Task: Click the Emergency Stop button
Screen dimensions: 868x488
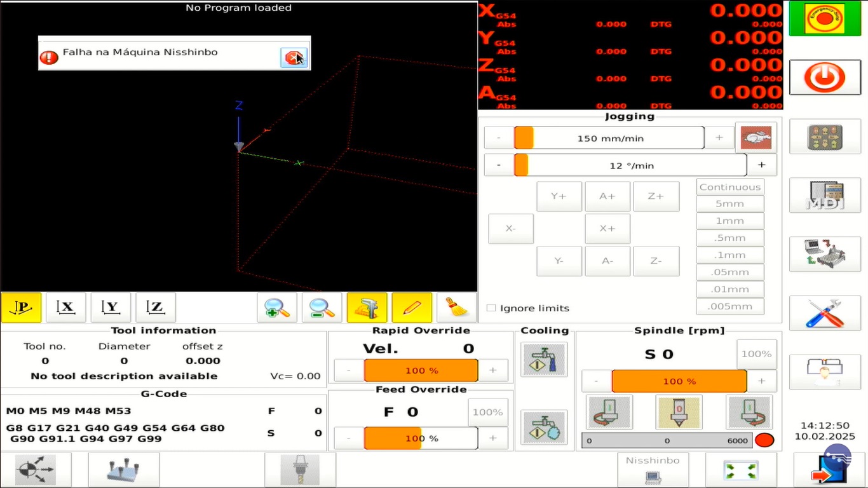Action: click(x=825, y=18)
